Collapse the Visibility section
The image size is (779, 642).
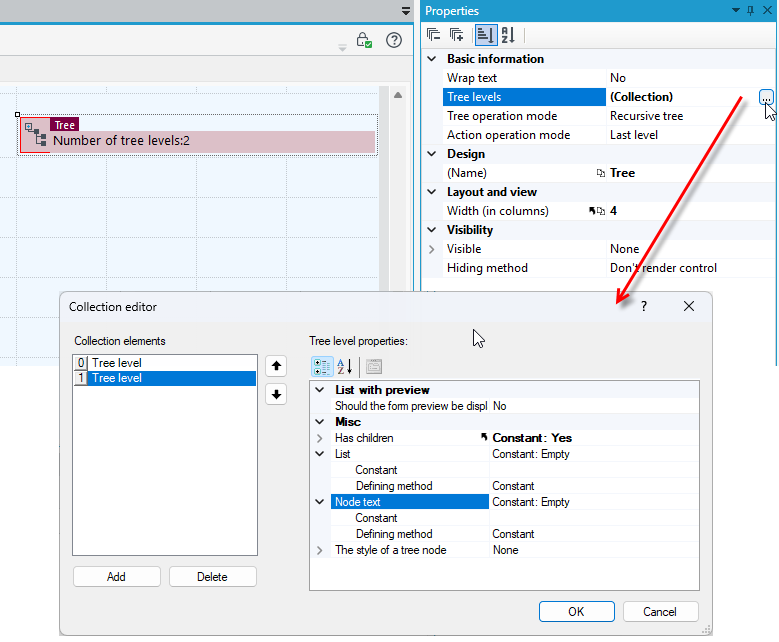tap(432, 230)
